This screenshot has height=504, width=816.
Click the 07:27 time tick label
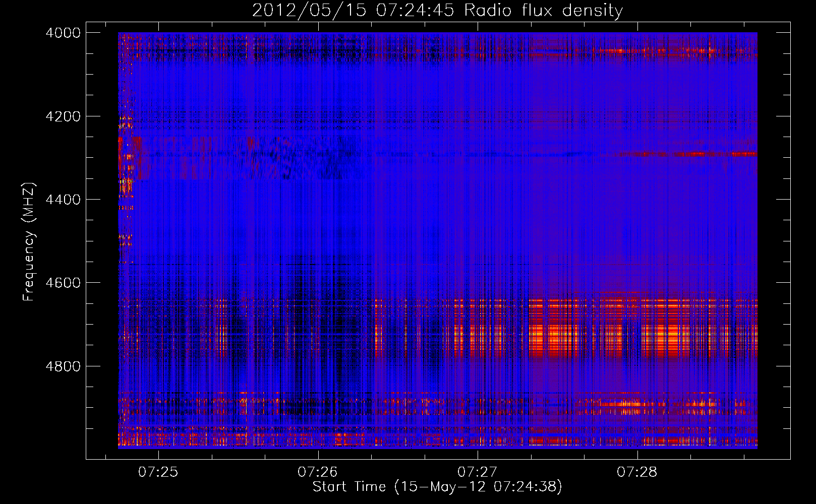coord(477,472)
